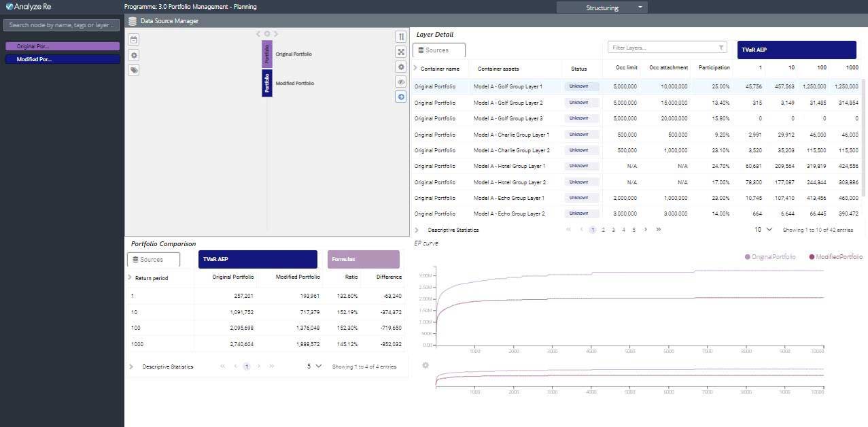Image resolution: width=868 pixels, height=427 pixels.
Task: Open the tags icon in the left toolbar
Action: click(134, 70)
